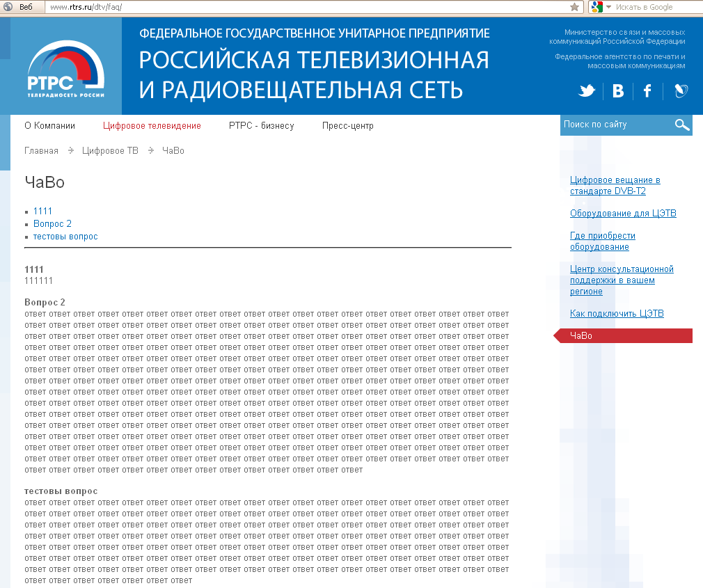Click the Facebook icon in header
703x588 pixels.
click(x=647, y=91)
